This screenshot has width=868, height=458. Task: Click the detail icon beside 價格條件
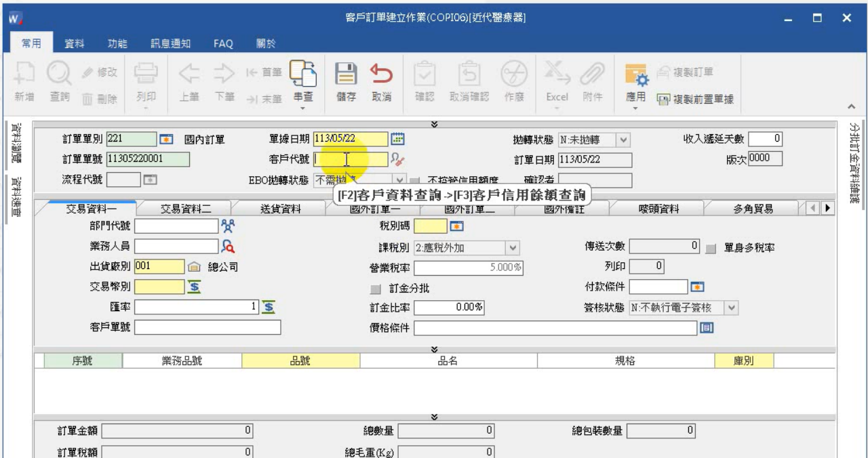(707, 328)
